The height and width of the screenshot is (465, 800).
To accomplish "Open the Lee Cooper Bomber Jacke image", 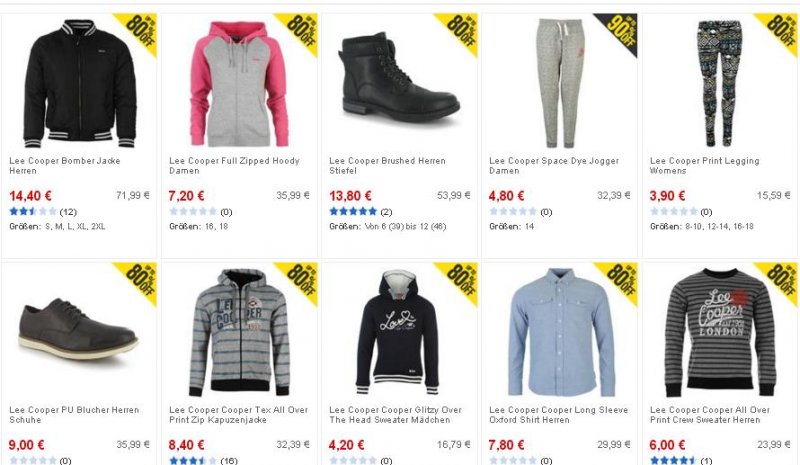I will (80, 83).
